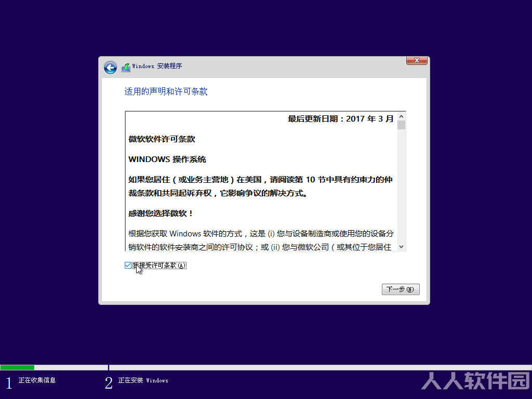This screenshot has width=532, height=399.
Task: Click the line WINDOWS 操作系统
Action: (x=167, y=159)
